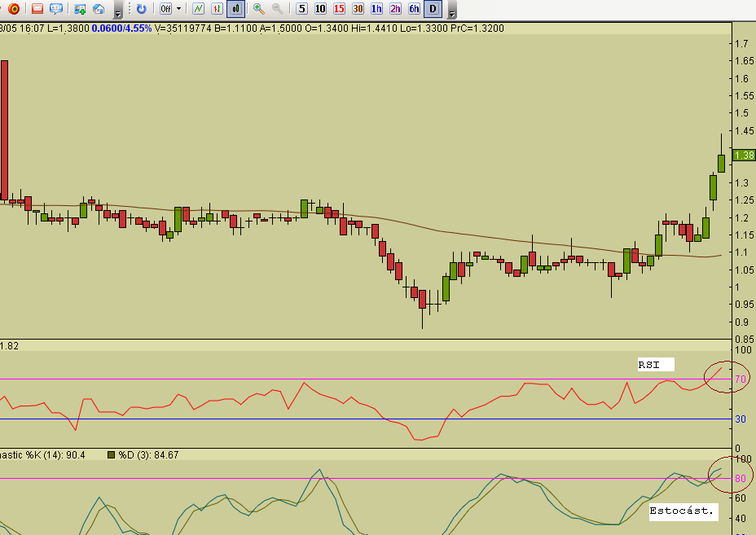The height and width of the screenshot is (535, 756).
Task: Click the magenta 80 stochastic level label
Action: pyautogui.click(x=741, y=479)
